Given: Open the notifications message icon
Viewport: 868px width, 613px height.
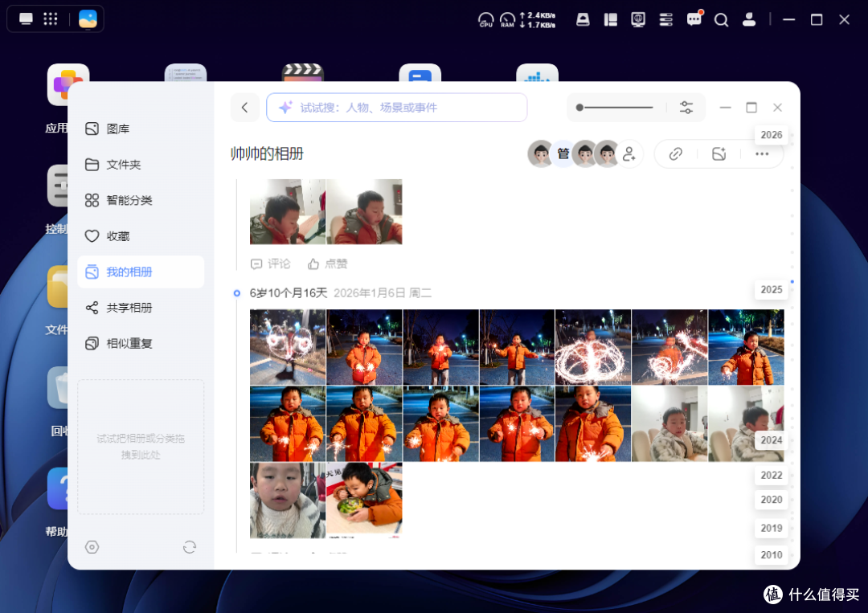Looking at the screenshot, I should click(x=694, y=19).
